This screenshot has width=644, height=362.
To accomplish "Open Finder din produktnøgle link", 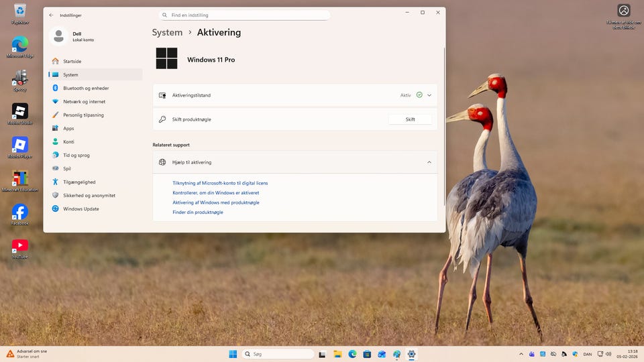I will [x=198, y=212].
